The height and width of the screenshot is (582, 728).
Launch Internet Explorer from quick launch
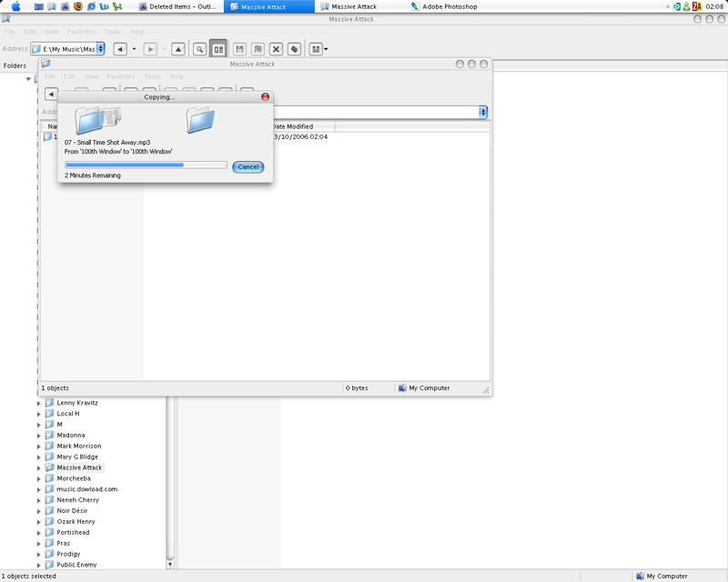click(92, 6)
